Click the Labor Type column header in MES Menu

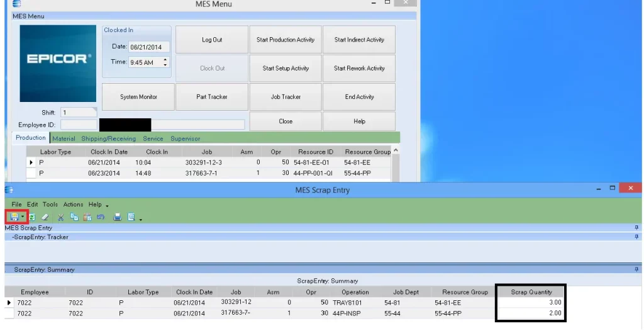point(55,152)
